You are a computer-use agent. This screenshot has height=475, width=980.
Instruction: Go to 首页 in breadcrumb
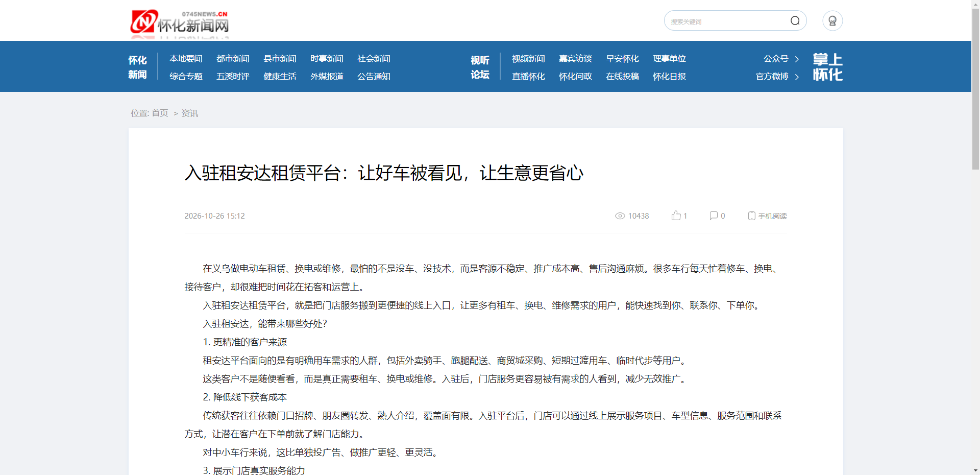click(160, 113)
